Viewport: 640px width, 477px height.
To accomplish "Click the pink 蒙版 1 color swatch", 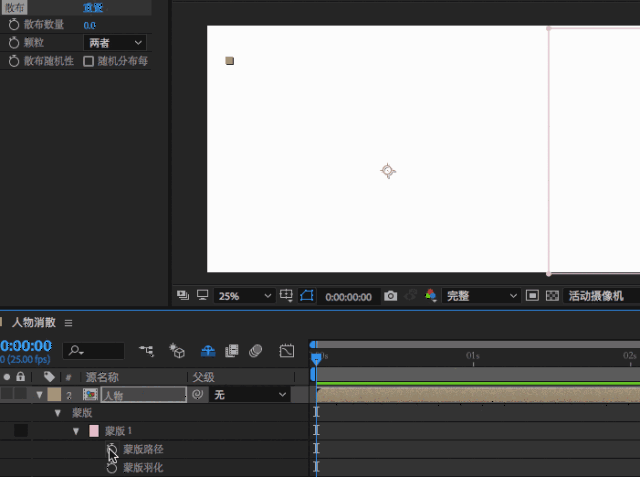I will [x=94, y=431].
